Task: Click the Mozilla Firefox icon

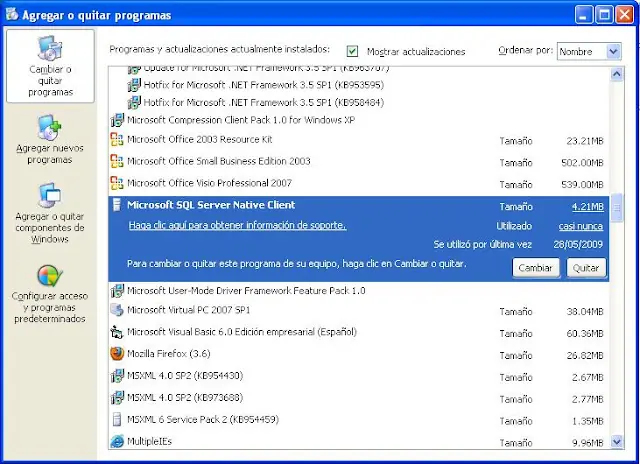Action: (117, 353)
